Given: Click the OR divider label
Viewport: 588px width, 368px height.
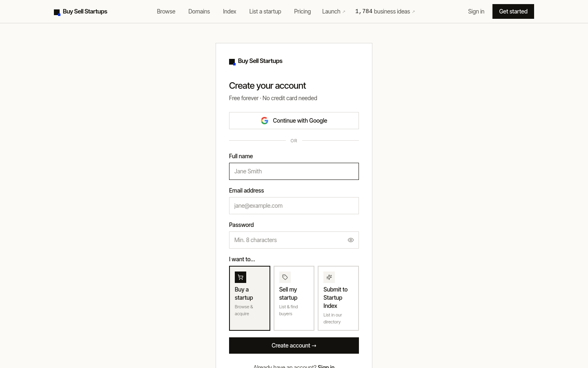Looking at the screenshot, I should [x=294, y=141].
